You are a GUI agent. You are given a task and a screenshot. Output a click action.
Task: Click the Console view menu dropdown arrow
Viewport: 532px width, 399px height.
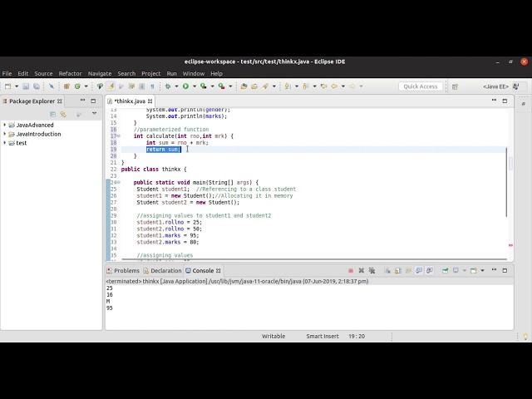(x=482, y=270)
